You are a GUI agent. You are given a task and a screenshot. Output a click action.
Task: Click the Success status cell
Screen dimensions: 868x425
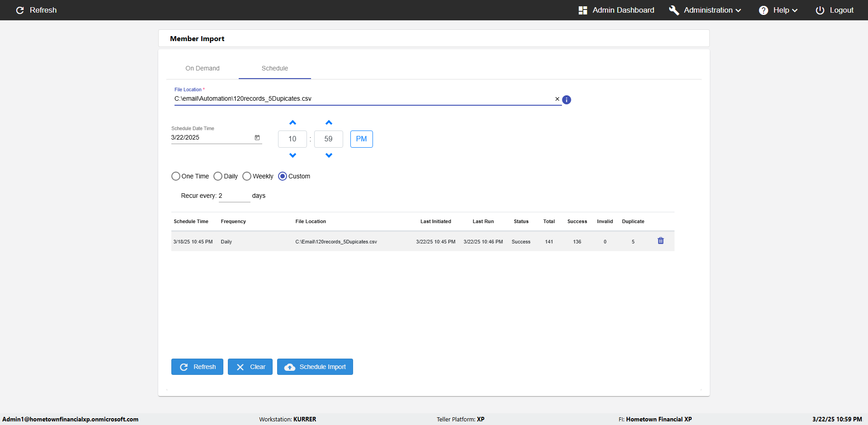point(521,242)
